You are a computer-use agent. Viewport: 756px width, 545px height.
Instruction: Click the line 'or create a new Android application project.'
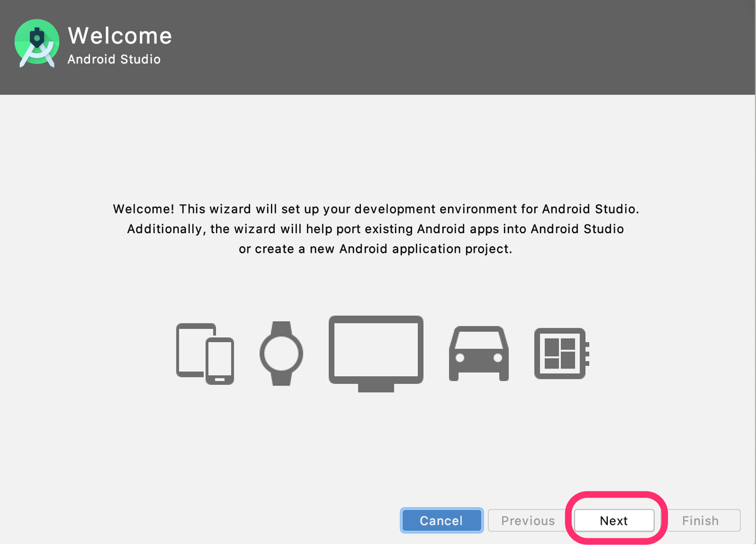375,249
